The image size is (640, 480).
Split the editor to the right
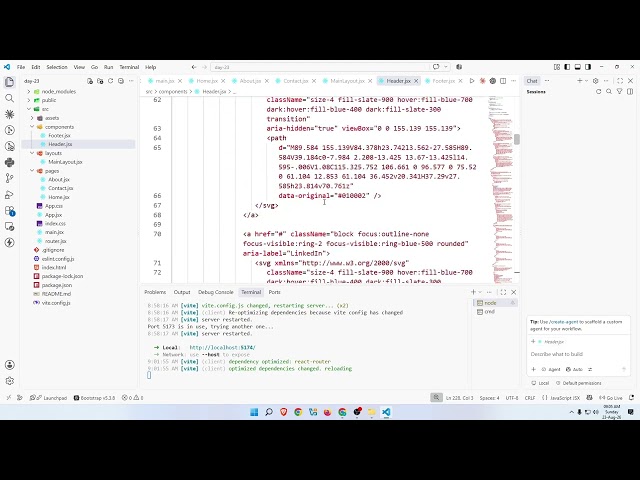point(503,81)
